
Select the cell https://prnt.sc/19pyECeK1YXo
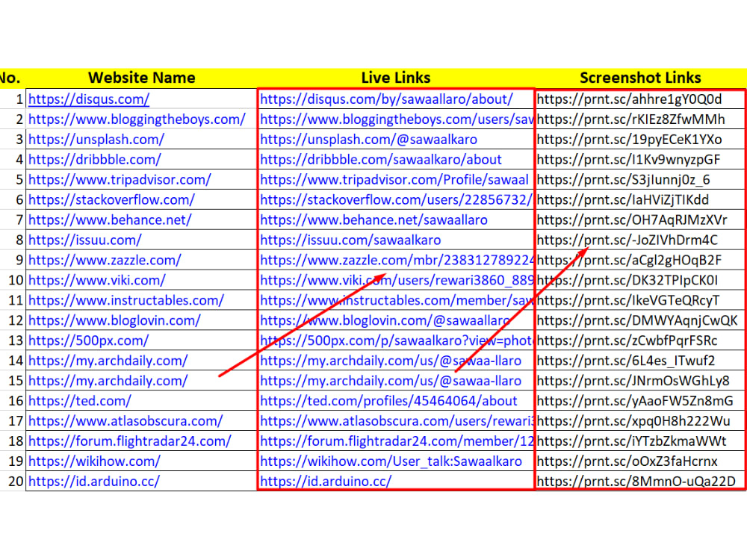(640, 139)
